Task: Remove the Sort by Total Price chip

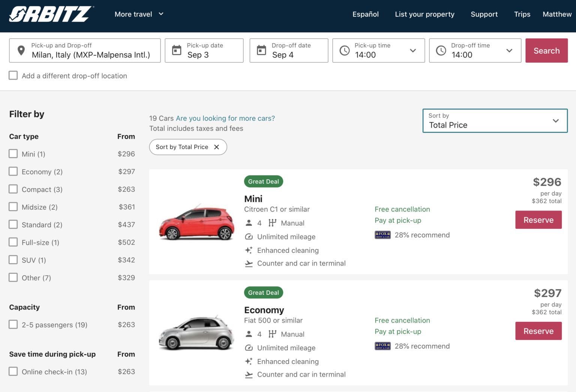Action: coord(216,147)
